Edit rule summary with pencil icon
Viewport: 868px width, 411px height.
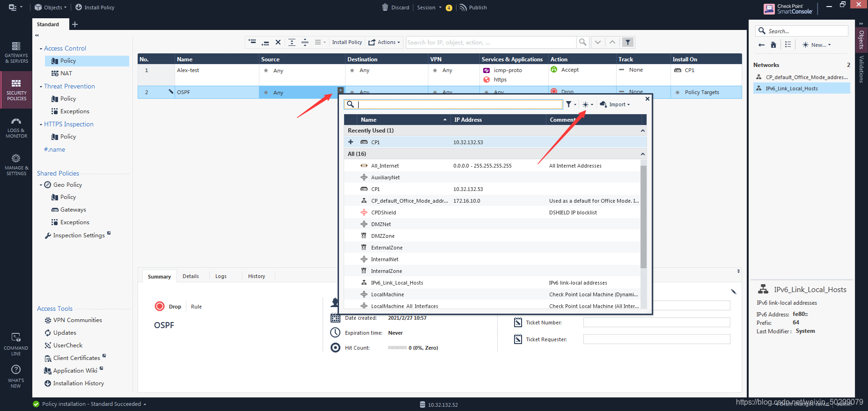[734, 292]
